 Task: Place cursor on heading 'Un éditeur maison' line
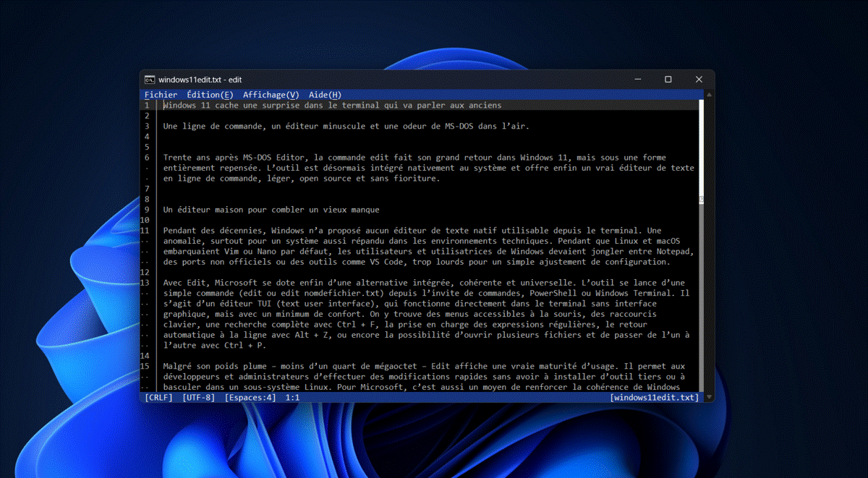click(271, 210)
